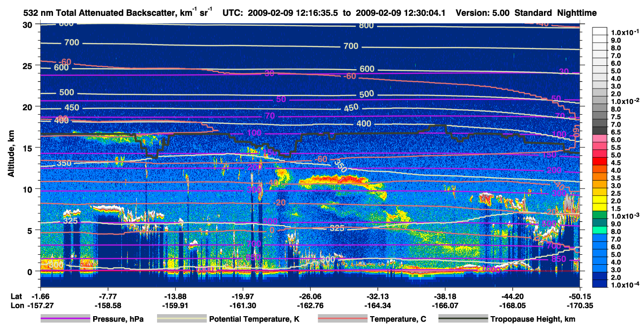644x330 pixels.
Task: Click the longitude value -158.58
Action: [107, 305]
